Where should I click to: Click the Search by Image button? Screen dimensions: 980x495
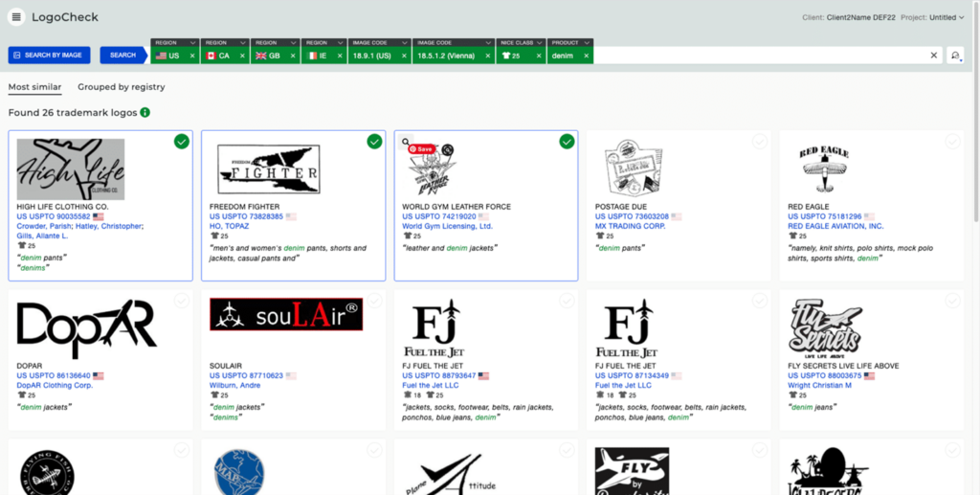(x=48, y=56)
